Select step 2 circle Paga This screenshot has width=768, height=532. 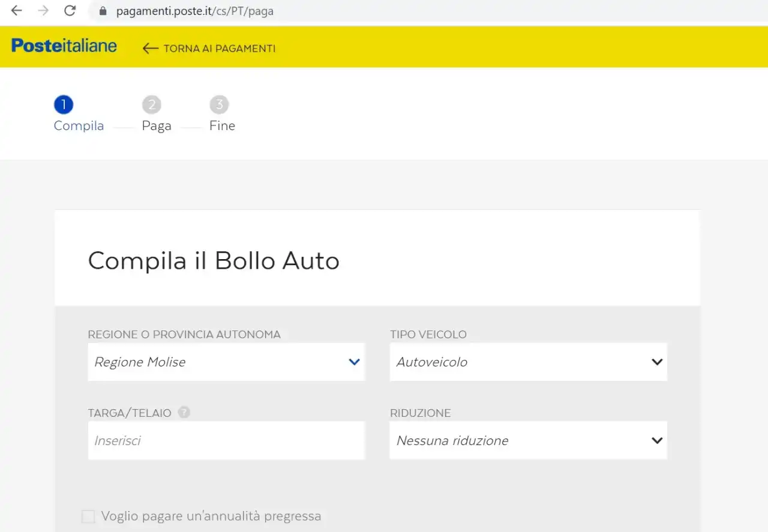(x=152, y=105)
